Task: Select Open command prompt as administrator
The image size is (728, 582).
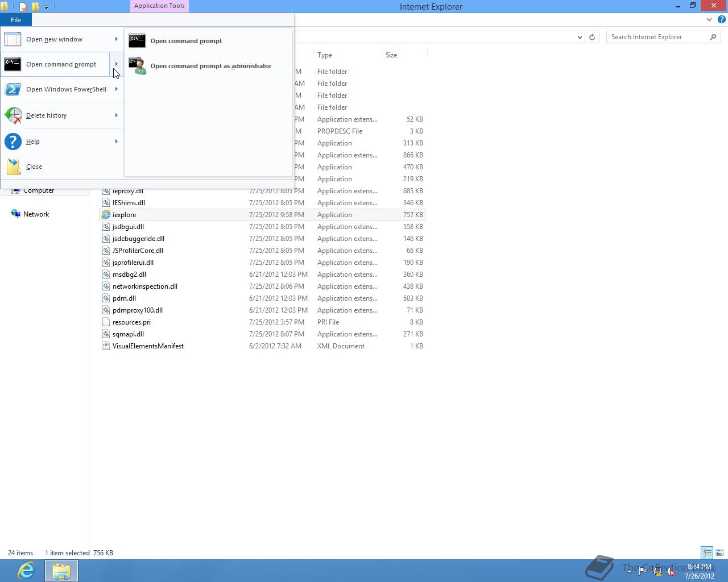Action: (x=208, y=66)
